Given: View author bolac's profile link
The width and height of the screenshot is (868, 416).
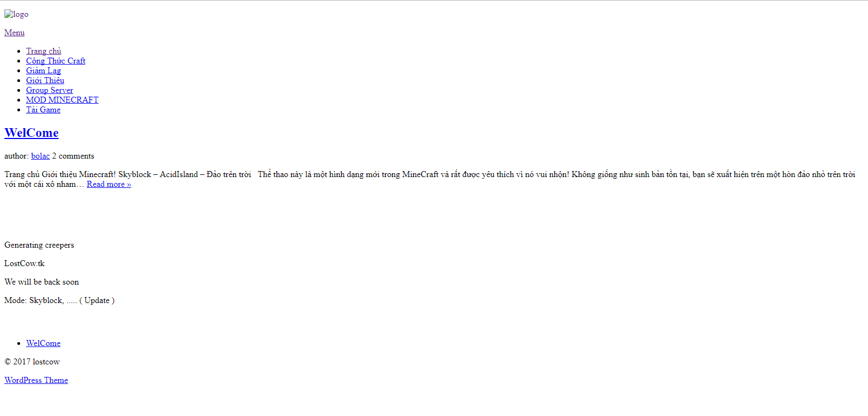Looking at the screenshot, I should tap(40, 156).
